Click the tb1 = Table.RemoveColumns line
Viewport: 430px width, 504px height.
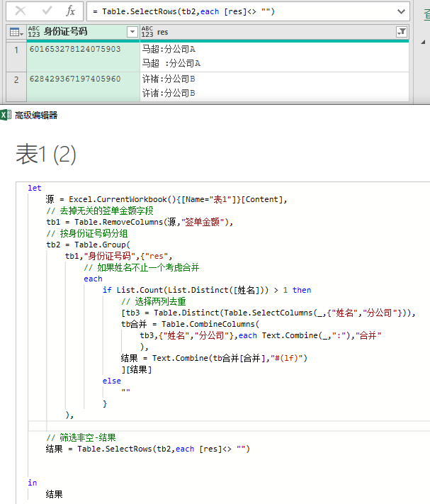140,222
